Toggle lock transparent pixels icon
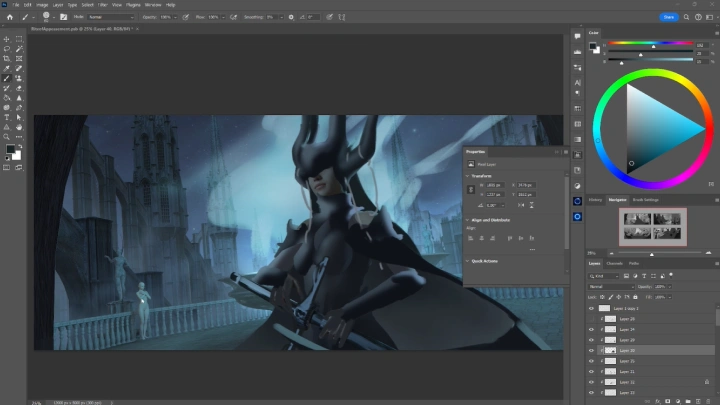The width and height of the screenshot is (720, 405). click(x=602, y=297)
